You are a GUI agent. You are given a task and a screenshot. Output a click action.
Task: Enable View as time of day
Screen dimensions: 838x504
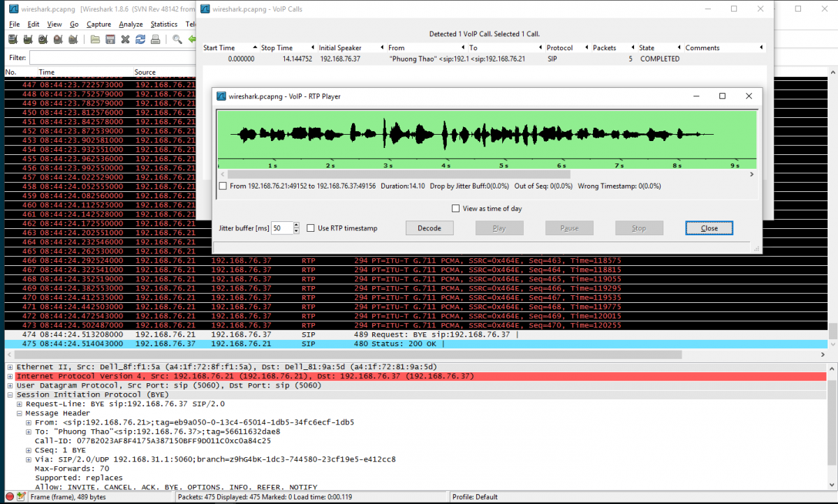456,209
